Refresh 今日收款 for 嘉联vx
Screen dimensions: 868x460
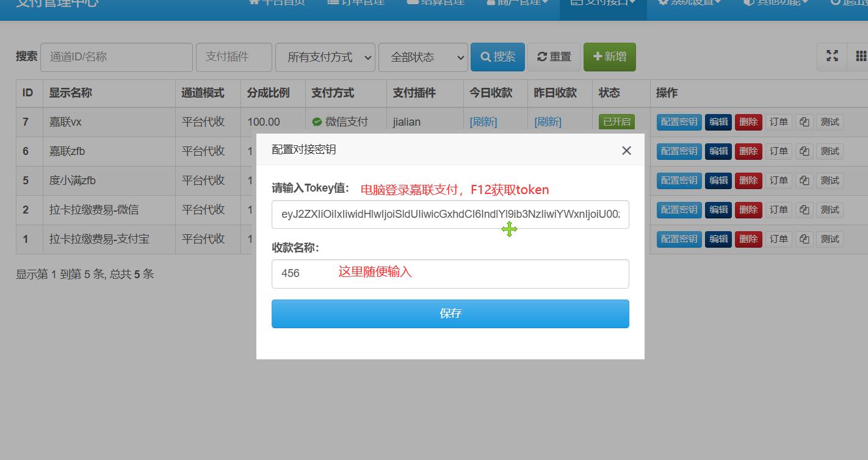click(483, 122)
